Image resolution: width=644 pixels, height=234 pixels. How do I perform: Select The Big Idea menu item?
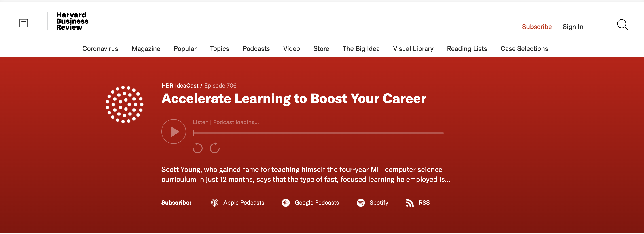coord(361,49)
